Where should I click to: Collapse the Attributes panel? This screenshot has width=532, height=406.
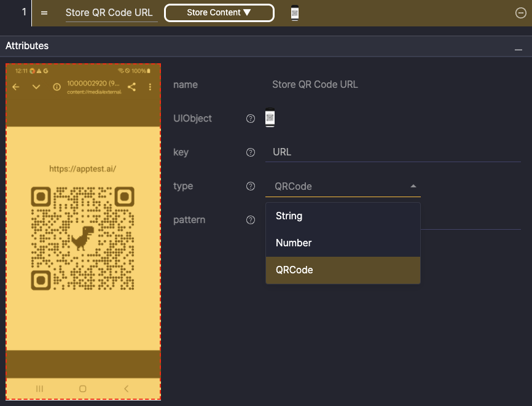point(518,47)
